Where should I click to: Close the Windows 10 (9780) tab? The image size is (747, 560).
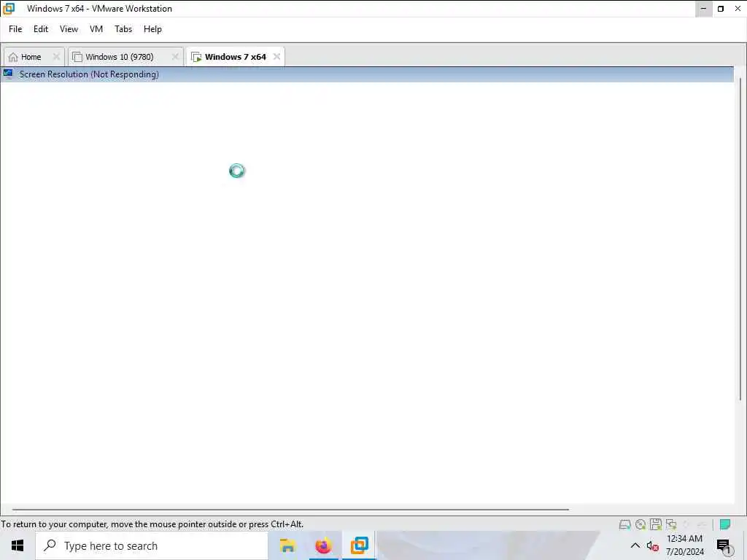point(175,57)
